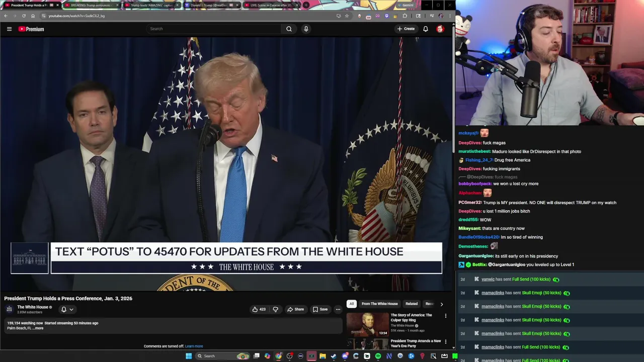Click the press conference video player
644x362 pixels.
pos(226,164)
